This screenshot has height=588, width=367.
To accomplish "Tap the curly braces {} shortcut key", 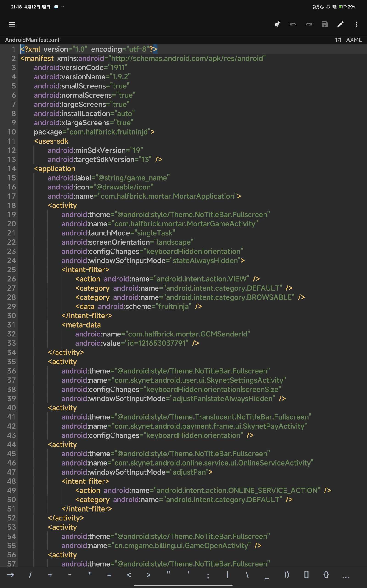I will pos(326,575).
